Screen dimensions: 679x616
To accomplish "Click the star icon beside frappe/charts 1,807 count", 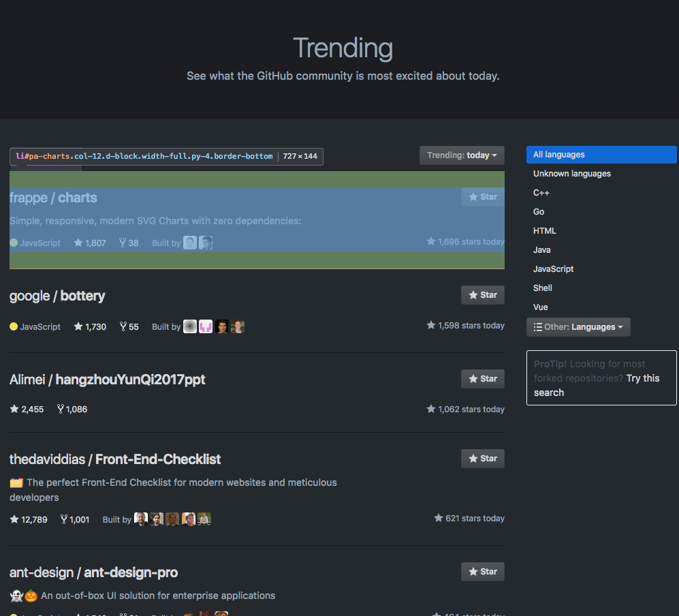I will coord(79,243).
